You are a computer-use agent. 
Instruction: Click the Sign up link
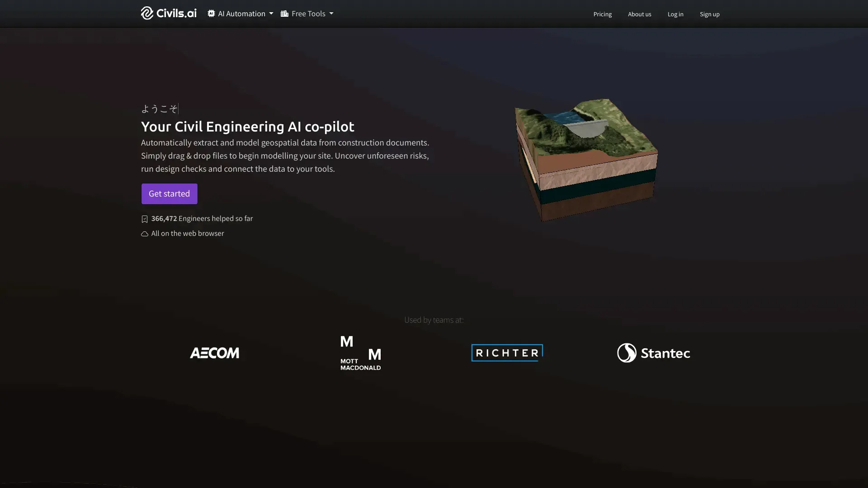(x=710, y=14)
